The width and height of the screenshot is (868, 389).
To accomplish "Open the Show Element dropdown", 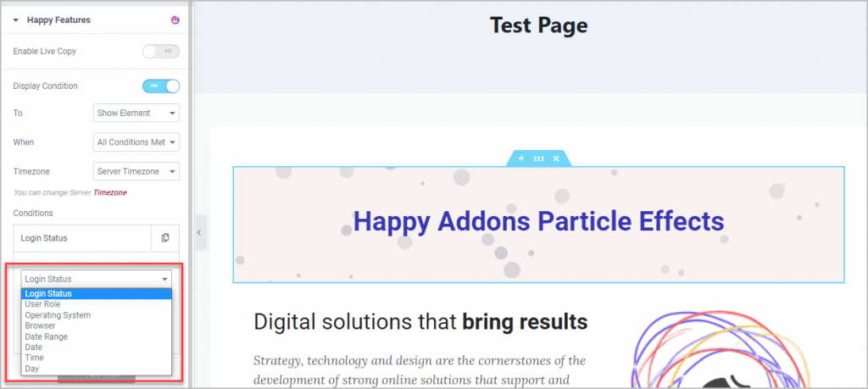I will (x=136, y=114).
